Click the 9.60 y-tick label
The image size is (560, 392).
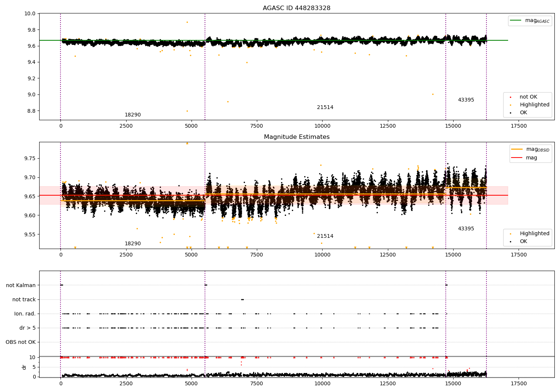[30, 215]
